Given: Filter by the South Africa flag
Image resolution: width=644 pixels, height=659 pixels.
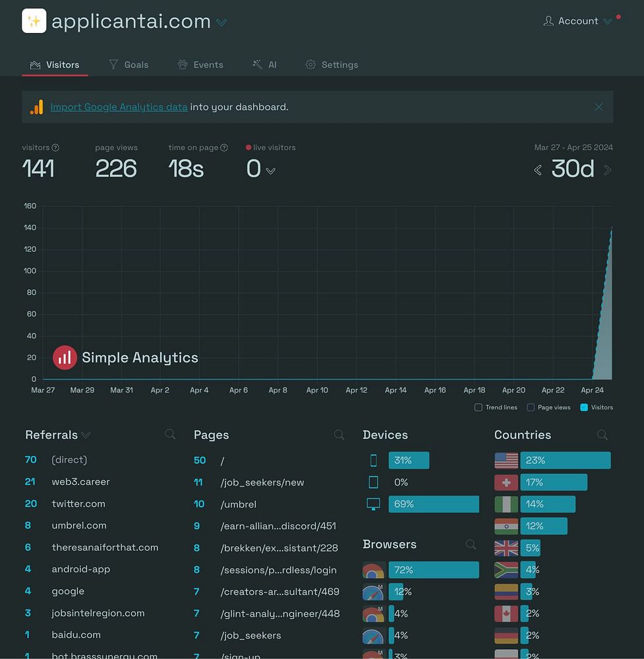Looking at the screenshot, I should pos(506,570).
